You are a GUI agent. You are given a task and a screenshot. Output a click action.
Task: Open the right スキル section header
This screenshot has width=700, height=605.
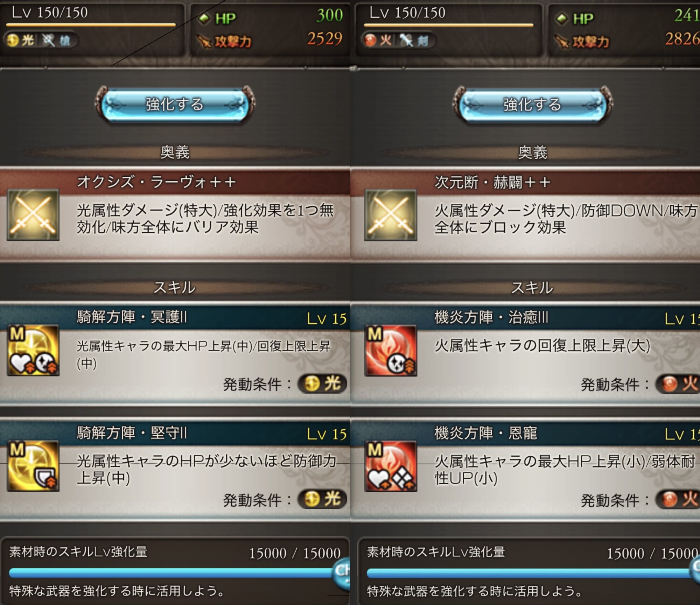click(532, 288)
